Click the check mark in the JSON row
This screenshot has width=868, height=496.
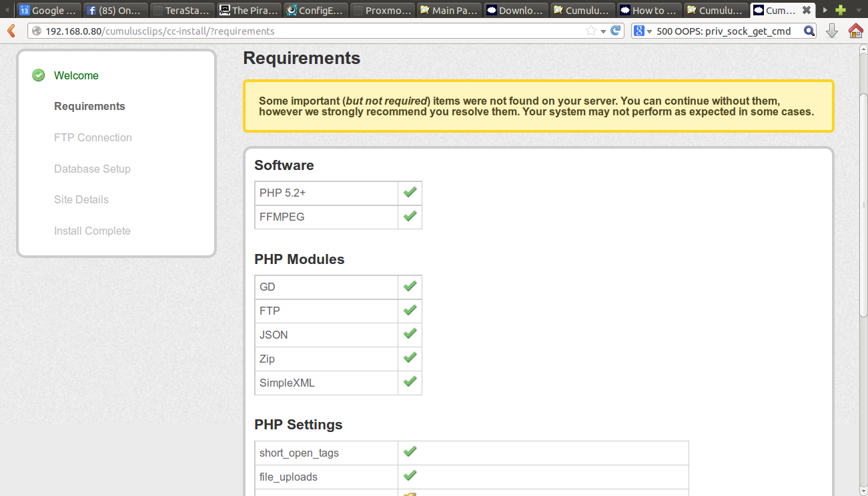tap(410, 335)
